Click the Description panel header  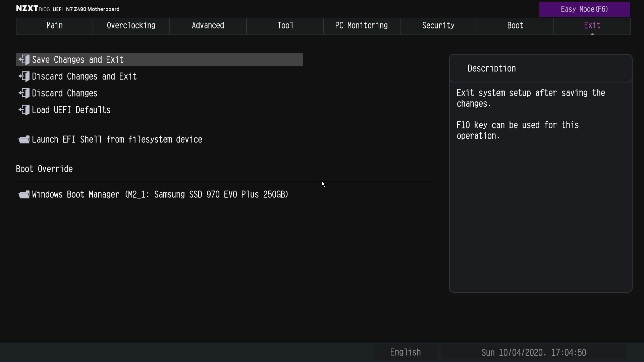(x=541, y=68)
